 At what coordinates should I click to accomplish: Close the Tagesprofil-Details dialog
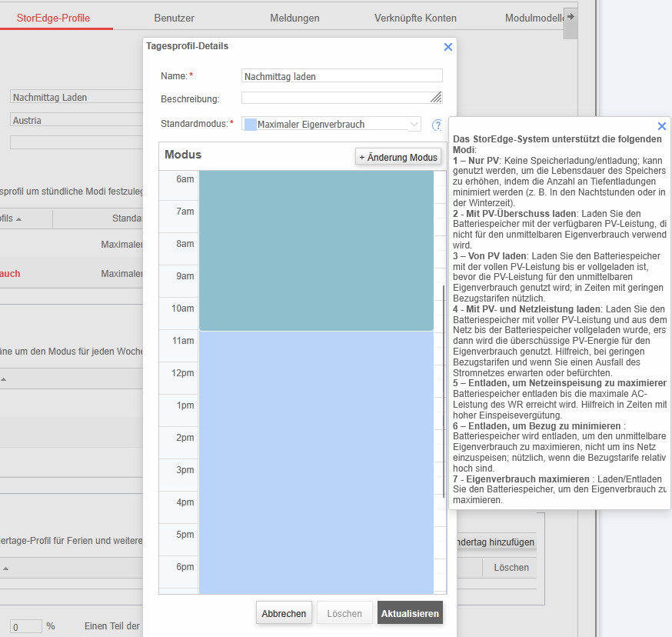(448, 47)
